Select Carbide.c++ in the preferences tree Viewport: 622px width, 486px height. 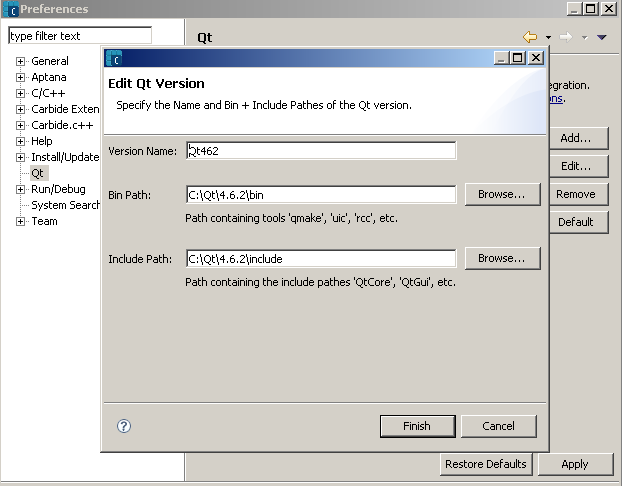tap(62, 125)
